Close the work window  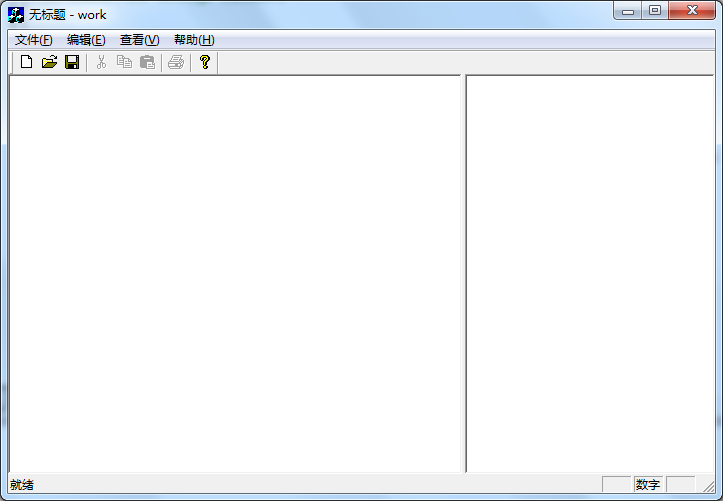click(692, 11)
